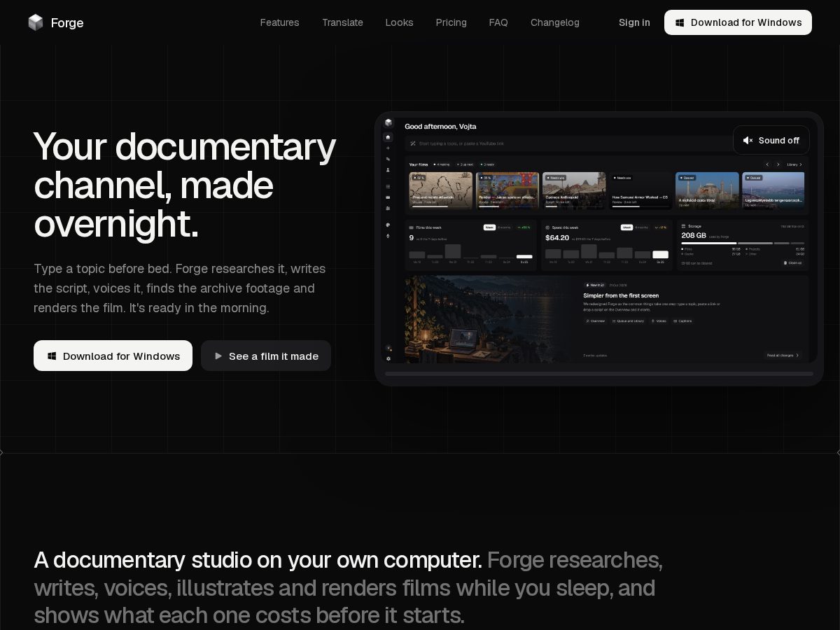This screenshot has height=630, width=840.
Task: Click Download for Windows below the hero paragraph
Action: 113,356
